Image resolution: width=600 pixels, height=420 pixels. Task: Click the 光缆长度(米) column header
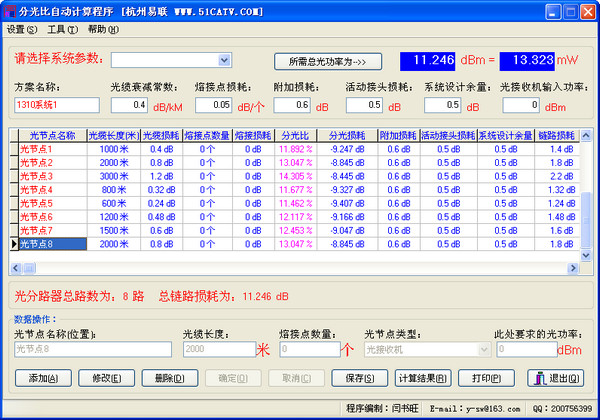coord(114,135)
